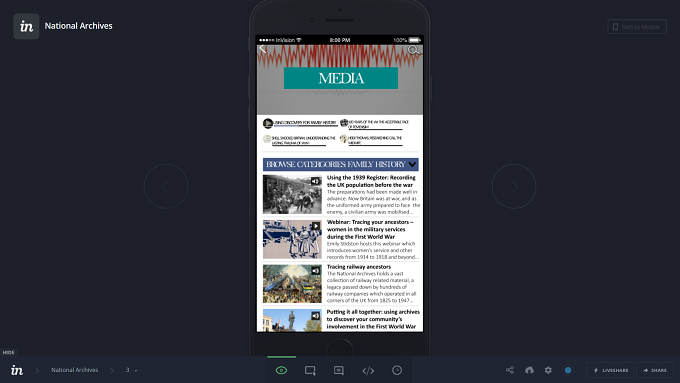Viewport: 680px width, 383px height.
Task: Open 'Putting it all together' article title
Action: tap(373, 319)
